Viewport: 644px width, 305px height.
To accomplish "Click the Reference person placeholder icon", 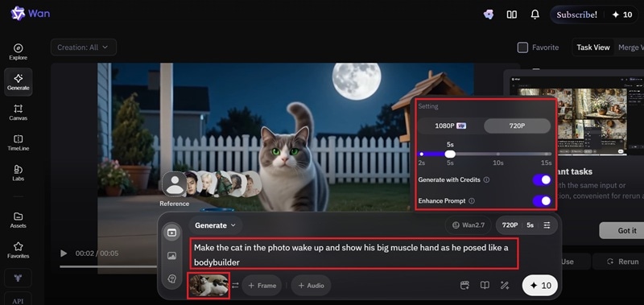I will (x=175, y=183).
